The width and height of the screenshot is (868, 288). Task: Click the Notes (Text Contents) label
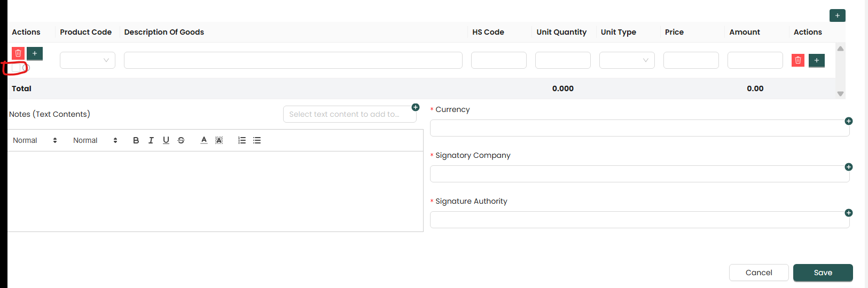point(50,114)
